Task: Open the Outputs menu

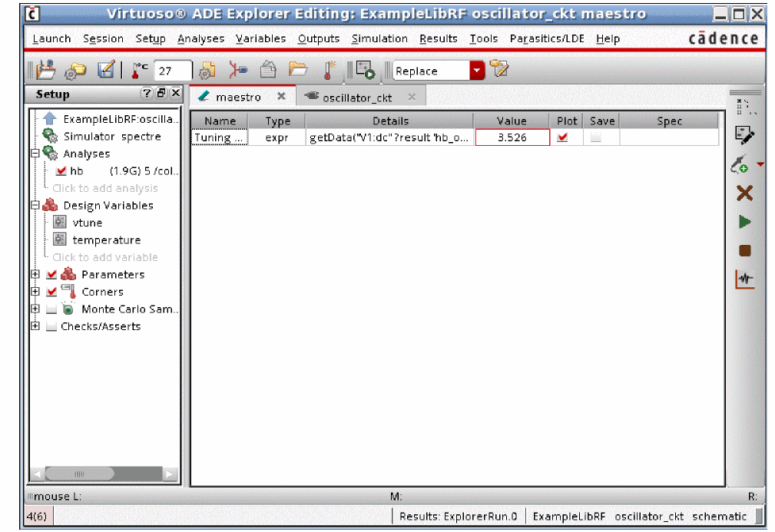Action: click(x=318, y=38)
